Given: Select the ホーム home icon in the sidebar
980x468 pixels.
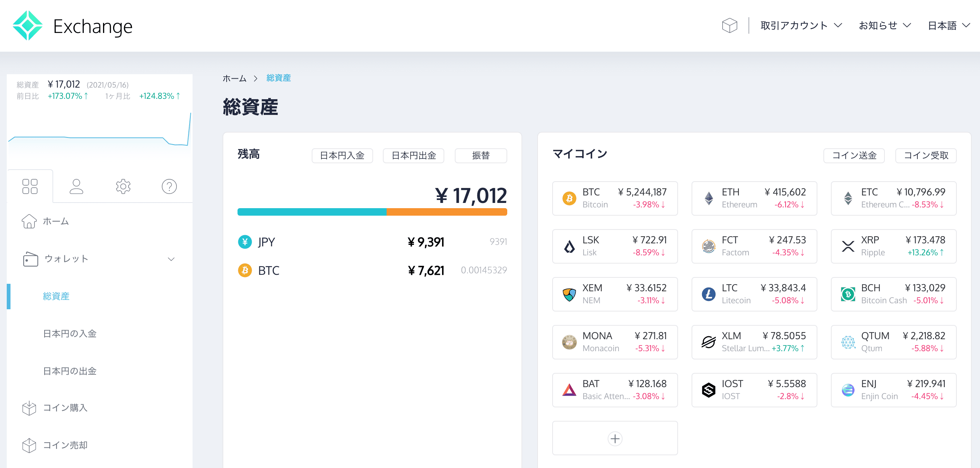Looking at the screenshot, I should pyautogui.click(x=30, y=221).
